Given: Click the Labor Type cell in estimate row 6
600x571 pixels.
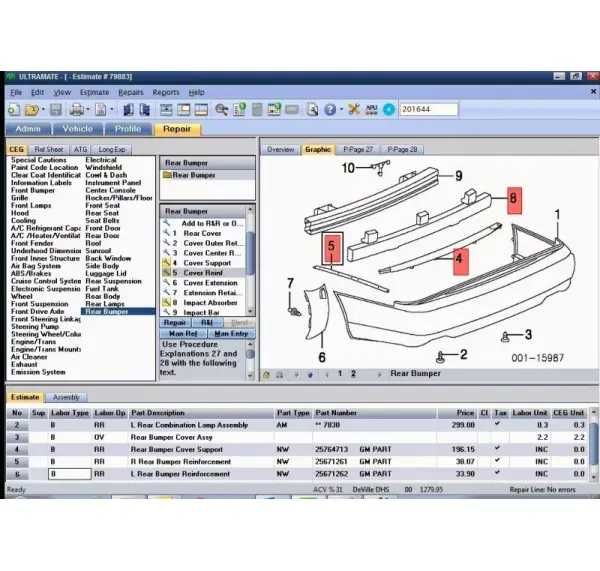Looking at the screenshot, I should (x=70, y=474).
